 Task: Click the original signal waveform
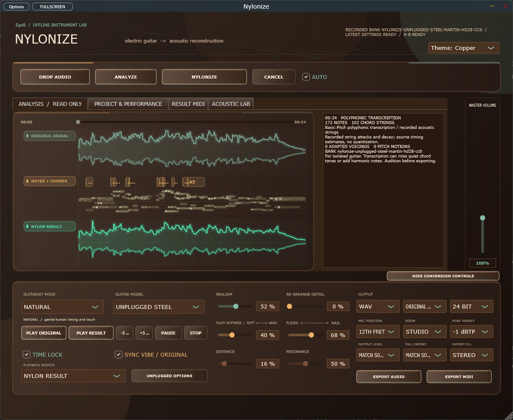pos(192,148)
